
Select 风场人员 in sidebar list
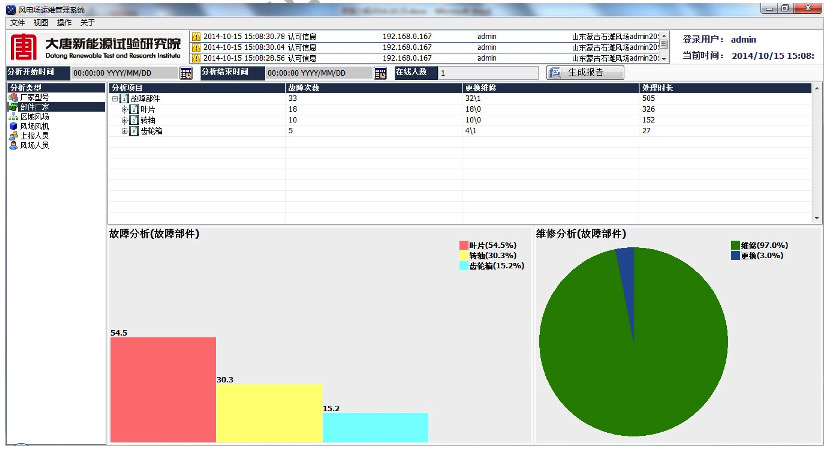pos(34,145)
